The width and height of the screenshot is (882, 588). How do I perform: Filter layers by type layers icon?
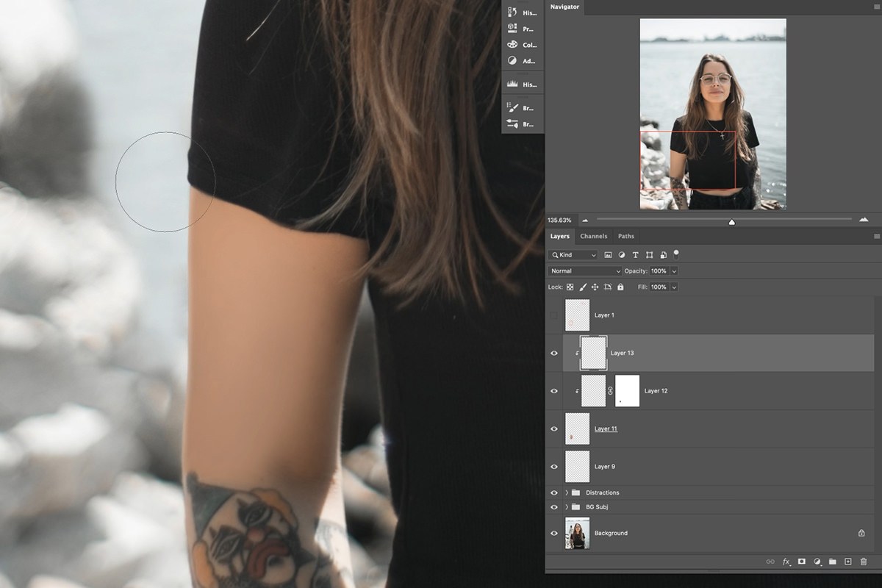click(636, 255)
